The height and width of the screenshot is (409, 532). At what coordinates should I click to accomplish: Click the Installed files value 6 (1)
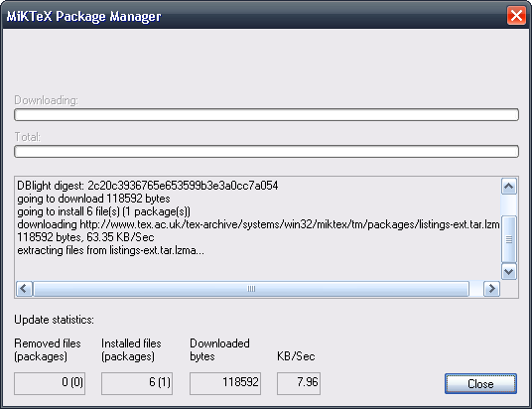[x=137, y=383]
